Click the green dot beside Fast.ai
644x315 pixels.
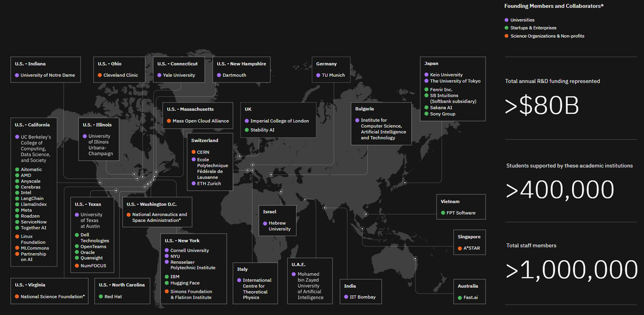tap(459, 297)
